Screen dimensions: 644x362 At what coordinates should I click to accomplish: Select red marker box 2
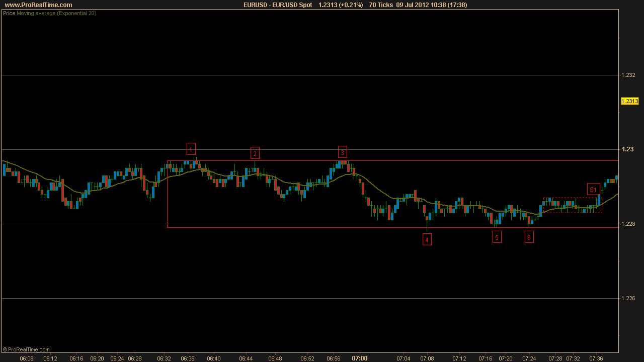[x=255, y=153]
